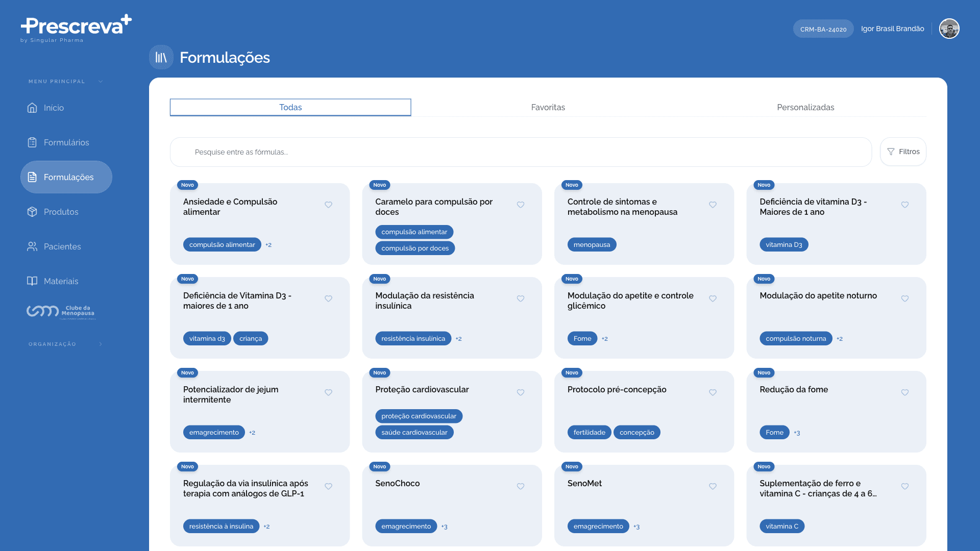Show +2 tags on Modulação da resistência insulínica

click(459, 339)
